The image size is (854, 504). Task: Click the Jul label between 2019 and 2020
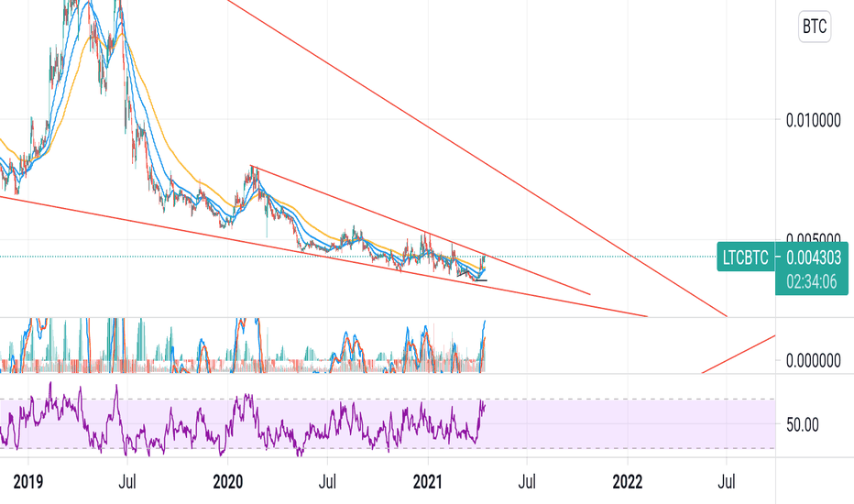(x=126, y=482)
